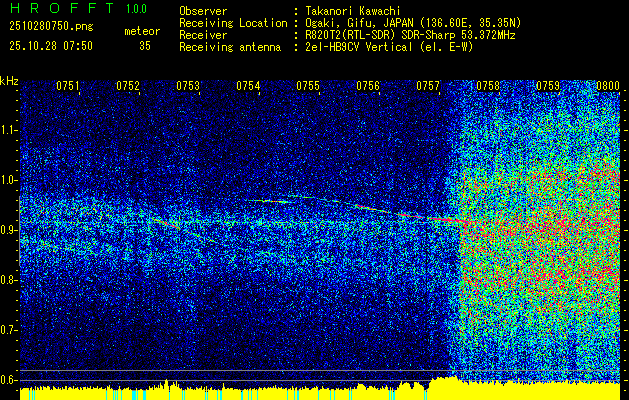
Task: Click the kHz axis unit label
Action: [9, 81]
